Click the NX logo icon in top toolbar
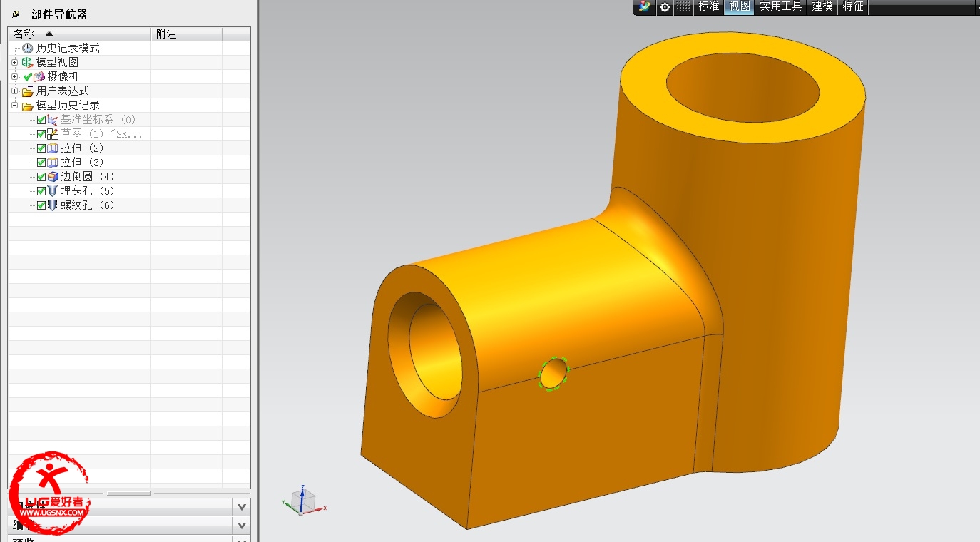 (x=645, y=6)
